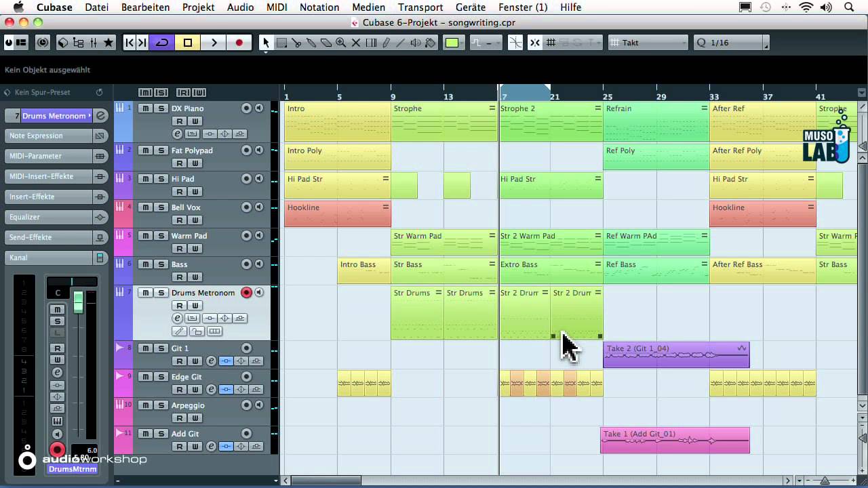Select the Split scissors tool
The image size is (868, 488).
[296, 43]
